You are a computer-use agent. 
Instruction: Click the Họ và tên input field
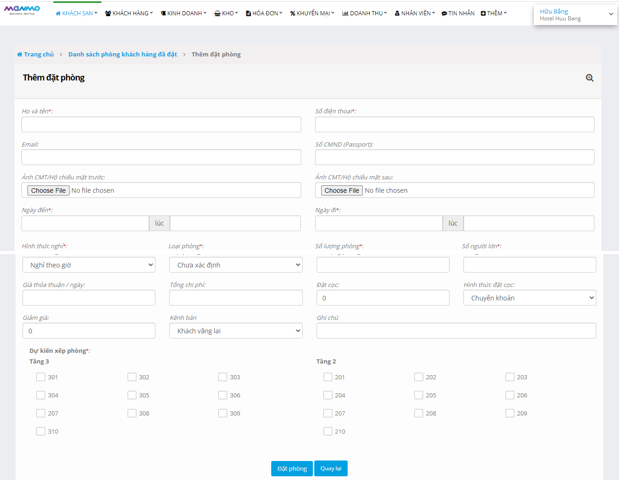pyautogui.click(x=161, y=124)
